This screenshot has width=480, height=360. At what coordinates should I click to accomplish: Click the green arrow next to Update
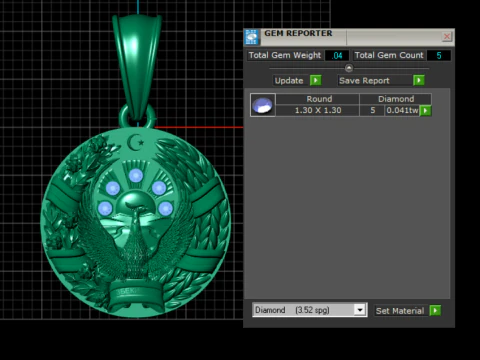tap(315, 80)
